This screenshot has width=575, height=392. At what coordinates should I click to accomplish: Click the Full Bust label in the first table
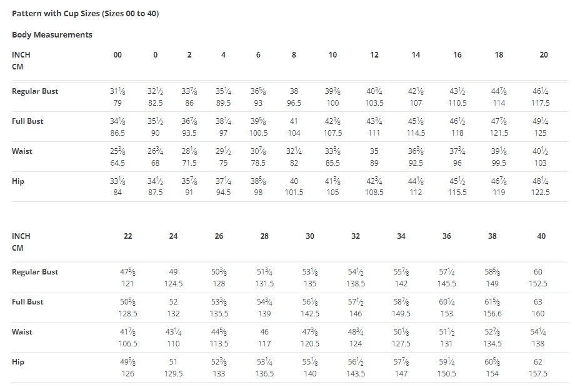(x=27, y=121)
